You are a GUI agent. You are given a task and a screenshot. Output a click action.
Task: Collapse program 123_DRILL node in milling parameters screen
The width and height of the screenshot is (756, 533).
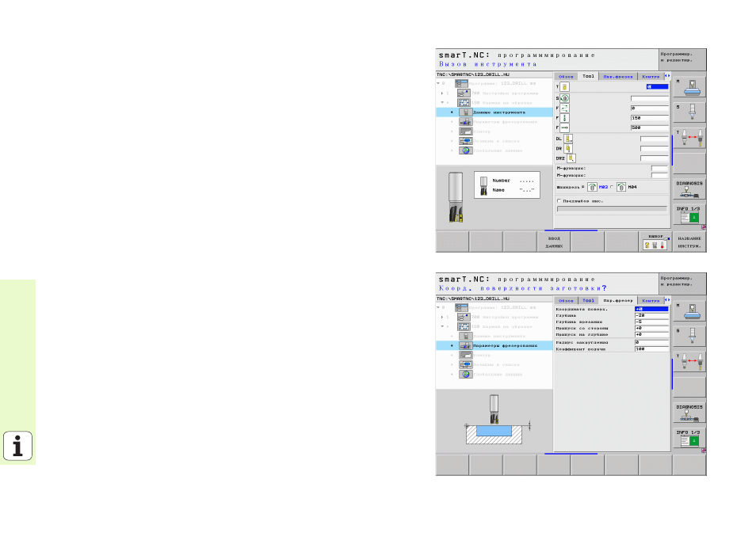[x=438, y=307]
